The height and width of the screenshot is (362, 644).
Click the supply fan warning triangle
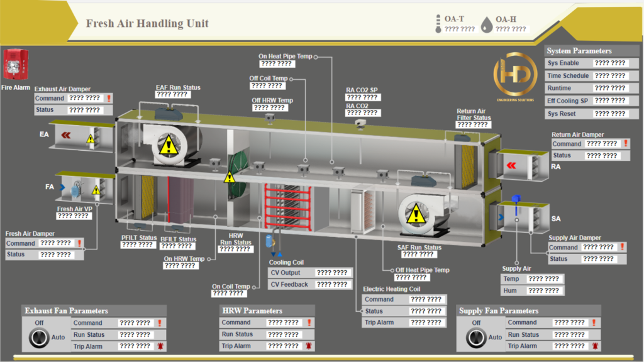coord(414,216)
